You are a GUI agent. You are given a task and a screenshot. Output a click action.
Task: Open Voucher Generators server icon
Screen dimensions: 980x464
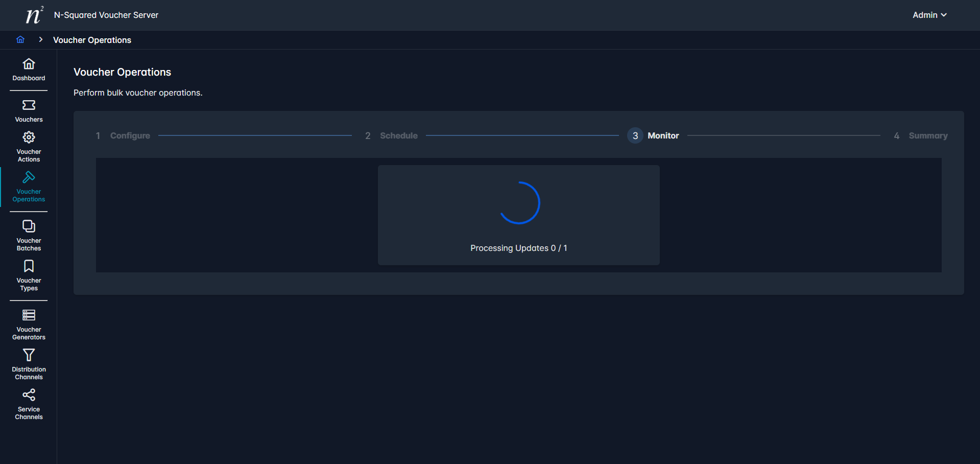(x=29, y=315)
